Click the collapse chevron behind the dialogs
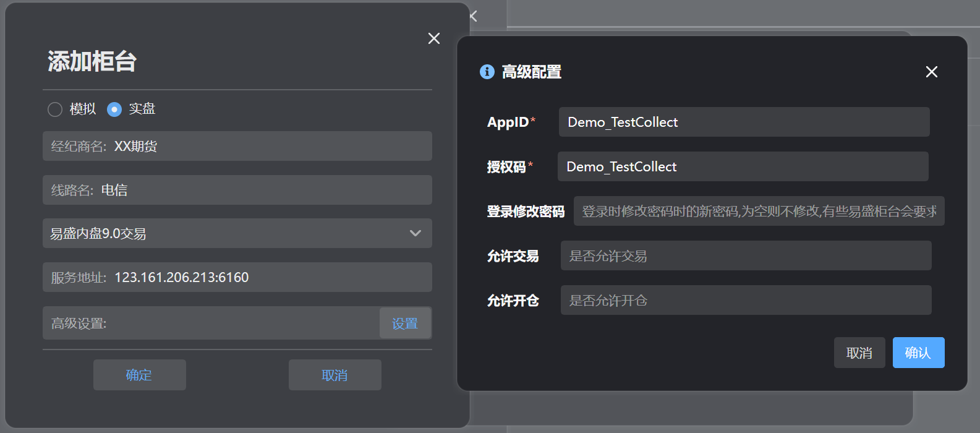980x433 pixels. pyautogui.click(x=474, y=16)
